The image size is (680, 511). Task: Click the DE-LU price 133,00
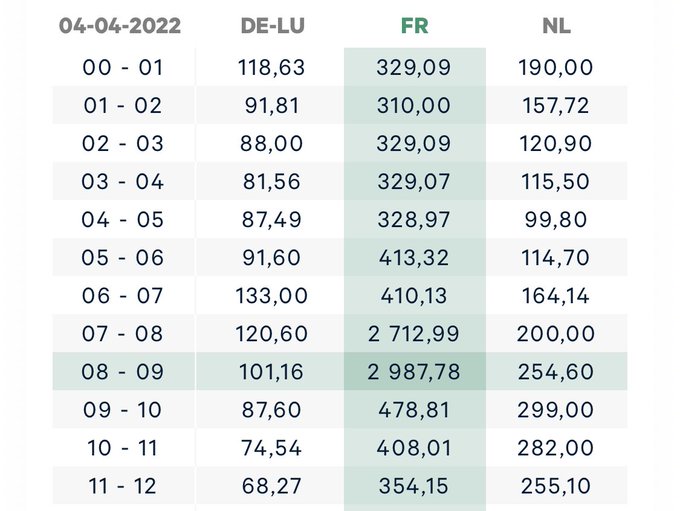pyautogui.click(x=272, y=296)
